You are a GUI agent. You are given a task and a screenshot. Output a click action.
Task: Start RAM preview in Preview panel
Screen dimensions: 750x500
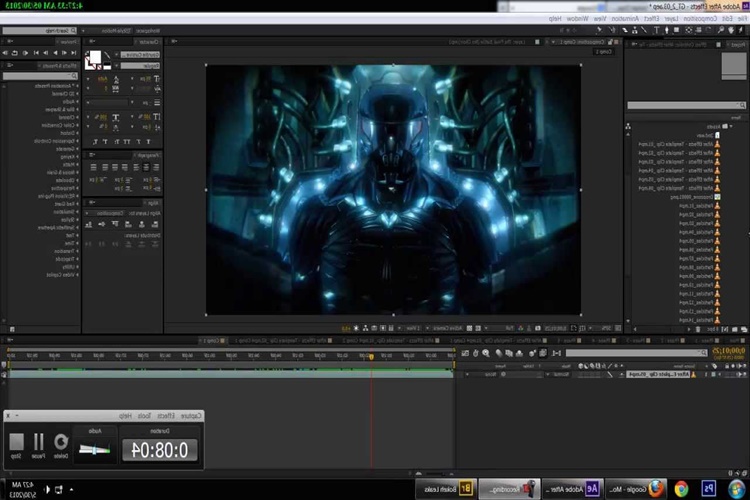5,53
